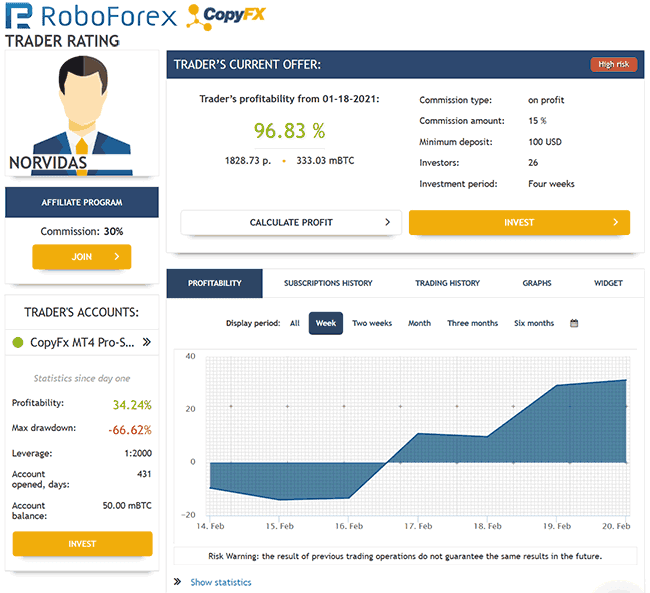
Task: Expand Show statistics double chevron
Action: (177, 581)
